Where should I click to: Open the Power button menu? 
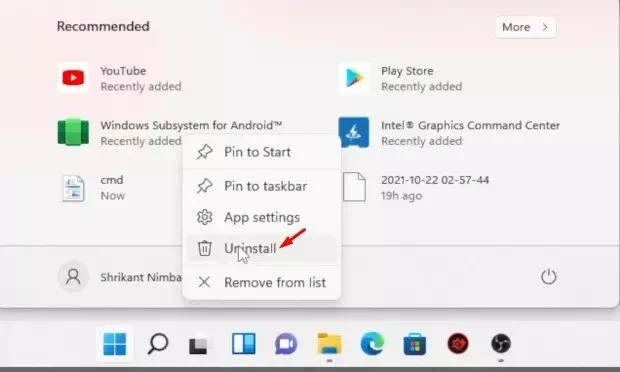[548, 276]
